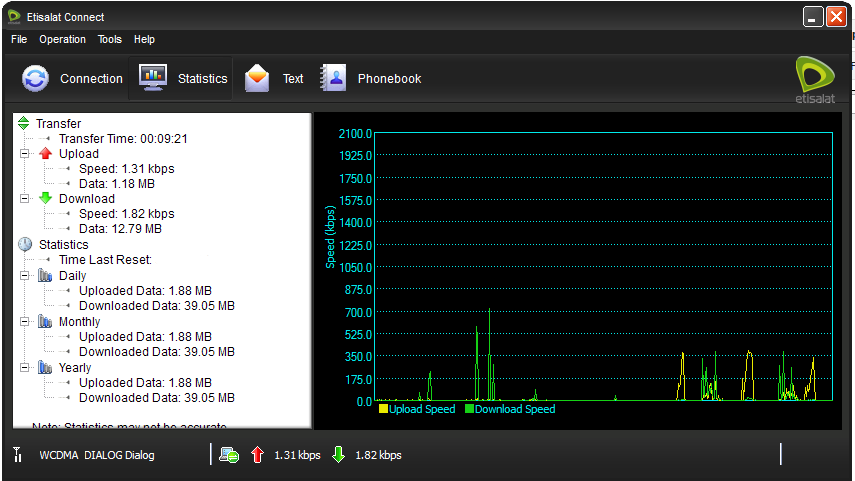Click the Text envelope icon
This screenshot has width=855, height=481.
coord(257,79)
